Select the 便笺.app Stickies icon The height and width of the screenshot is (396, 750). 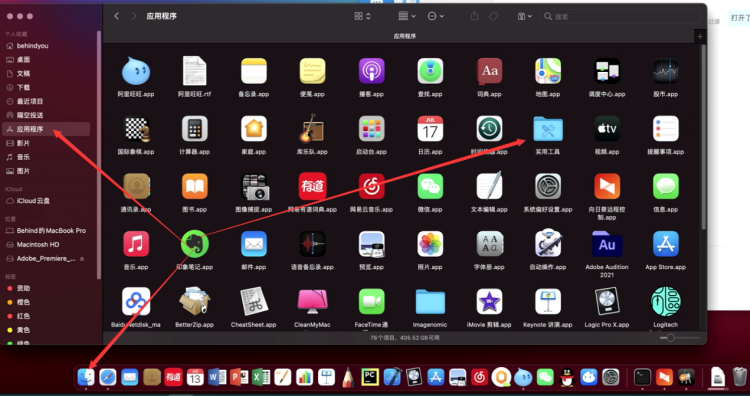(x=312, y=71)
